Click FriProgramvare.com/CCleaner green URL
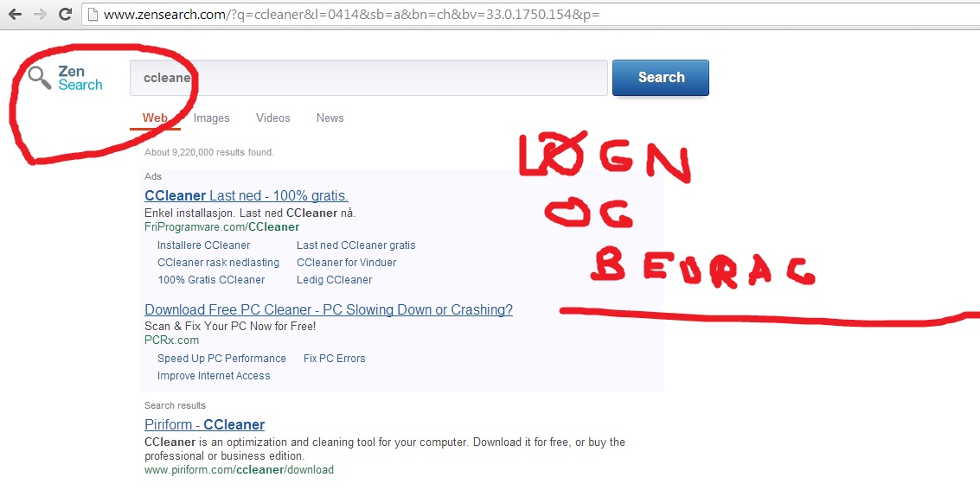This screenshot has width=980, height=490. tap(222, 226)
